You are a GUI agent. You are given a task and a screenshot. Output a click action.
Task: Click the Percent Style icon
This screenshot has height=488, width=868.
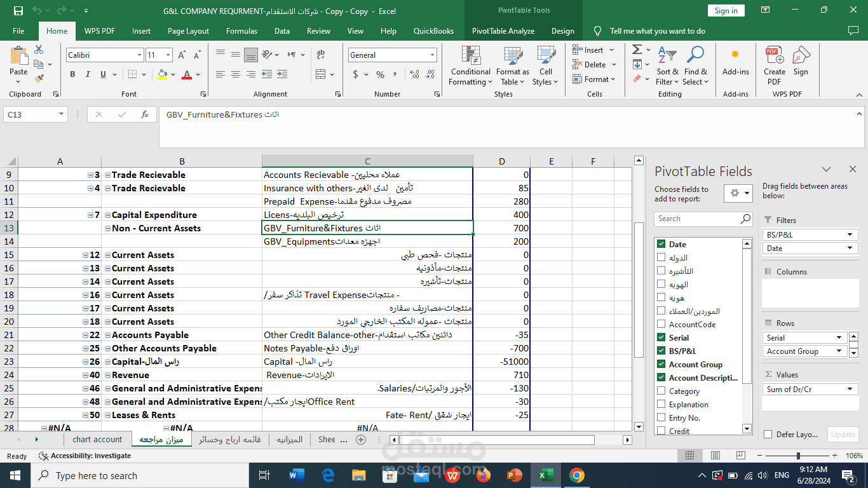[380, 74]
